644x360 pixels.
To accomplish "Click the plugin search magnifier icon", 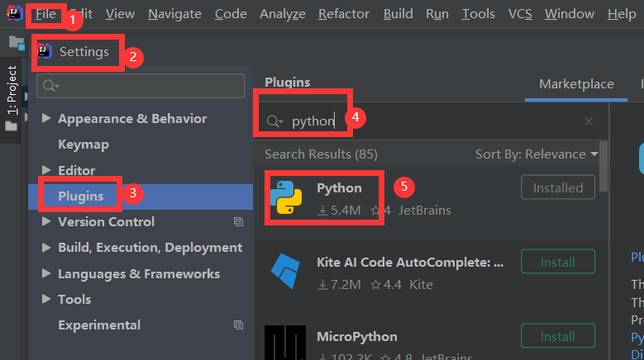I will pos(274,121).
